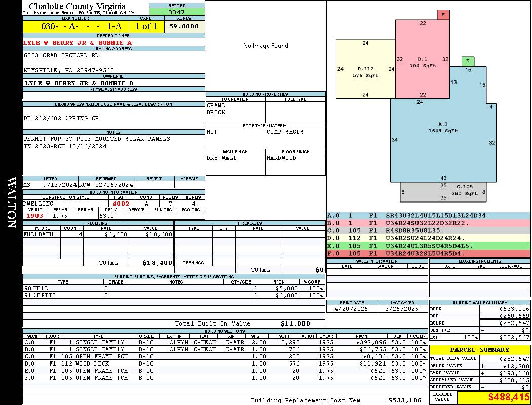Click the red TAXABLE VALUE $488,415
The width and height of the screenshot is (532, 405).
pyautogui.click(x=509, y=397)
